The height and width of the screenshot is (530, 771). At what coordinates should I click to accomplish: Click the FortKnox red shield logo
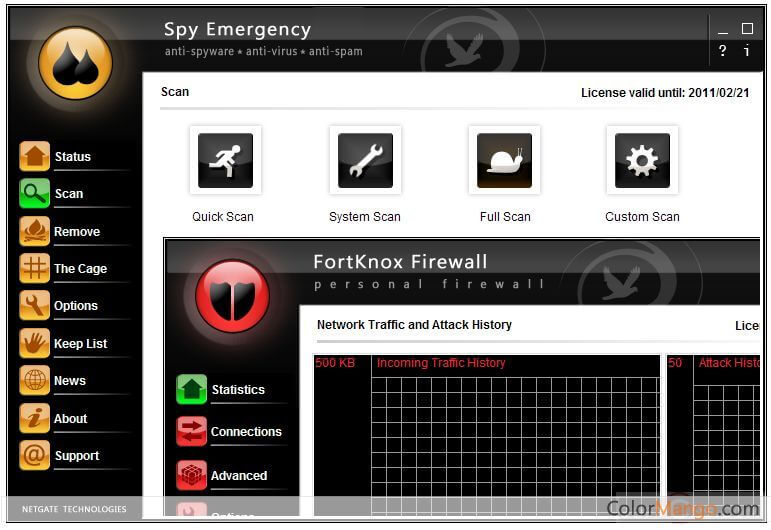pyautogui.click(x=232, y=296)
